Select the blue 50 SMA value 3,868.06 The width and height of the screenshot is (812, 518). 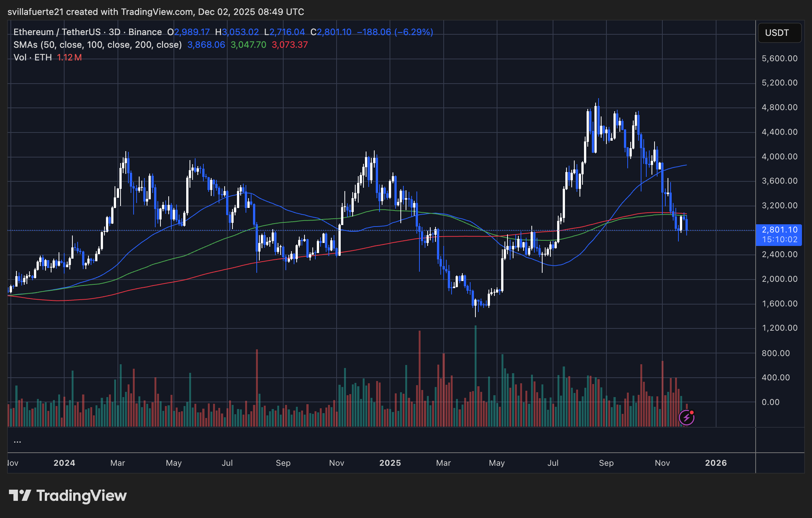[x=206, y=44]
